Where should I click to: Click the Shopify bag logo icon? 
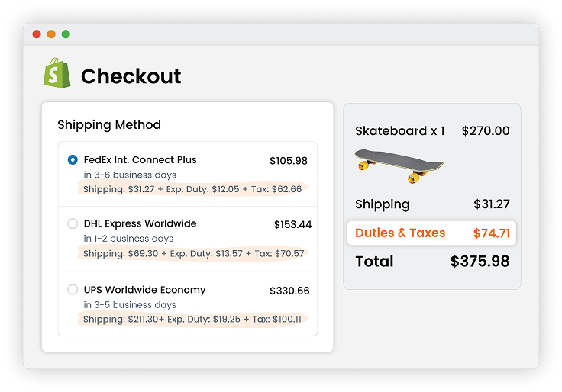(x=57, y=73)
